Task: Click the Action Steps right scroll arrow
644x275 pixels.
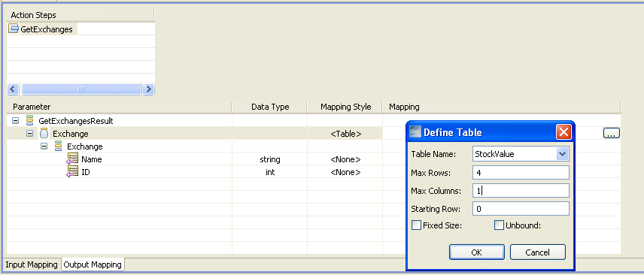Action: click(148, 89)
